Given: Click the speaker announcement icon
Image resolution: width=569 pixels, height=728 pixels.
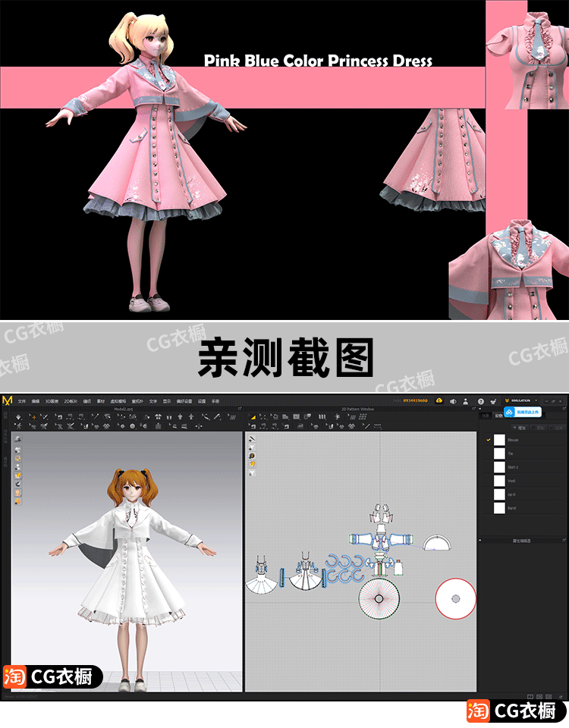Looking at the screenshot, I should (453, 401).
